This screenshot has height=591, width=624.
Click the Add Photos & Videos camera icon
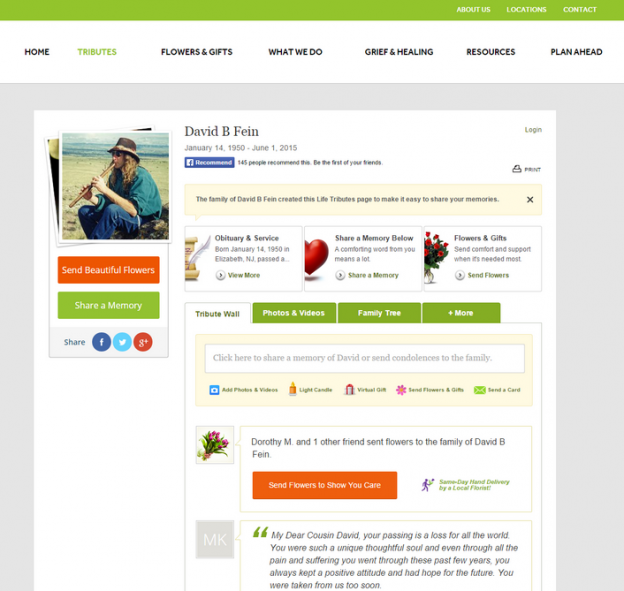214,390
